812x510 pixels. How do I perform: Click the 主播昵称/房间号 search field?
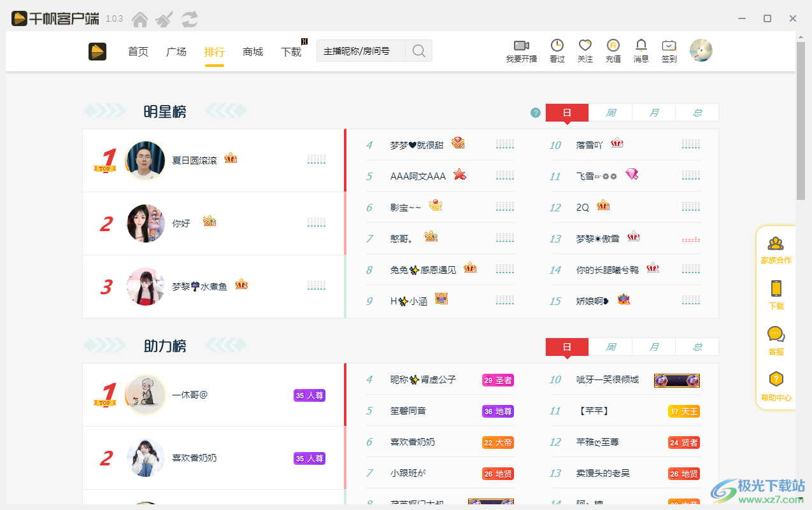(x=360, y=51)
